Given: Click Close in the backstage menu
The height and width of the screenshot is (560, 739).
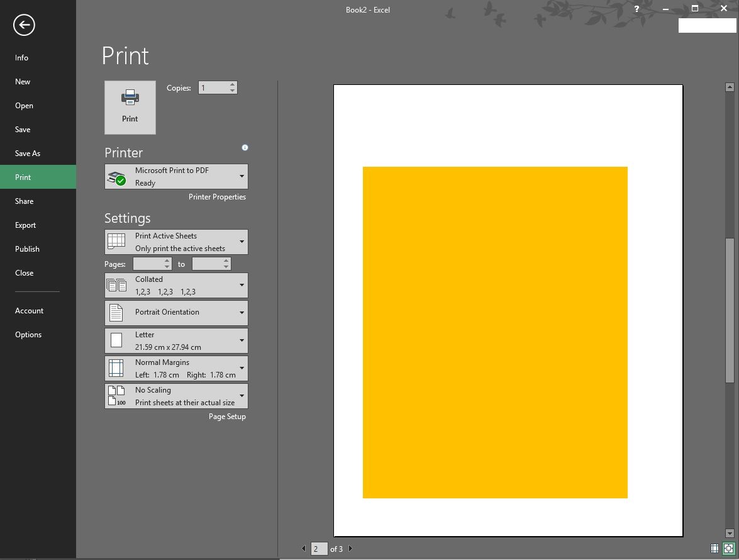Looking at the screenshot, I should [38, 273].
